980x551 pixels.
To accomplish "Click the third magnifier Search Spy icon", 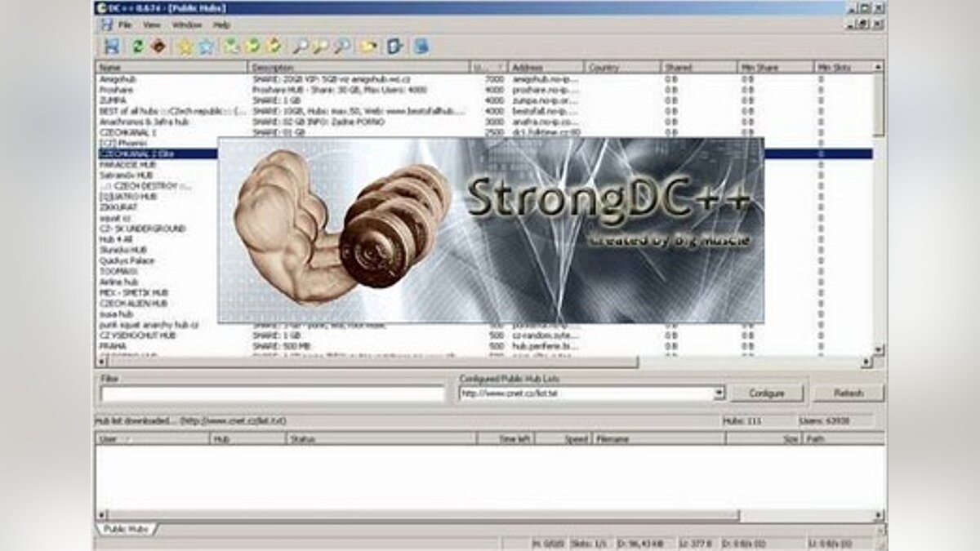I will [343, 47].
